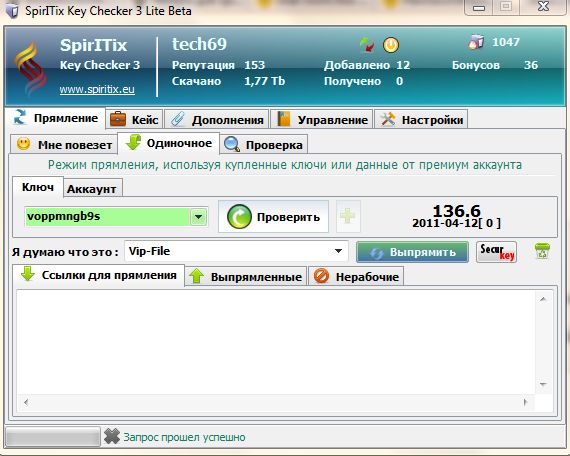
Task: Click the Бонусов value 36
Action: point(531,65)
